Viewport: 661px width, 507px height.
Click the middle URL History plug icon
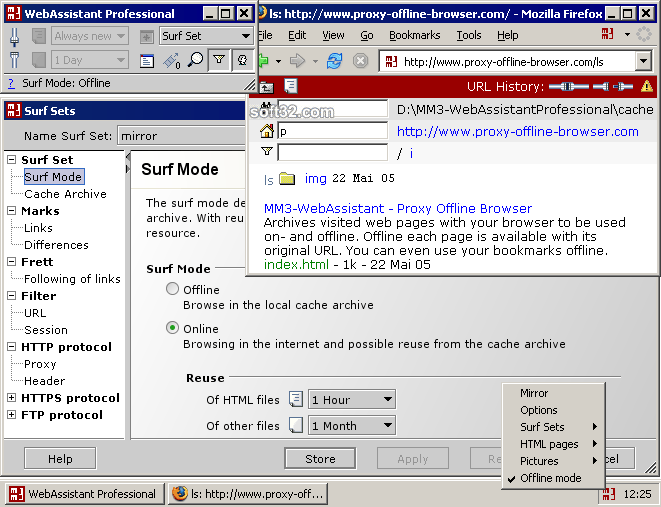[x=601, y=87]
